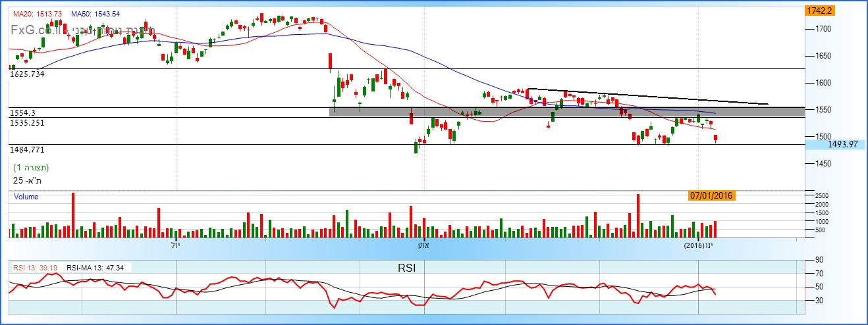Select the 1742.2 price tag at the top right

(x=819, y=11)
